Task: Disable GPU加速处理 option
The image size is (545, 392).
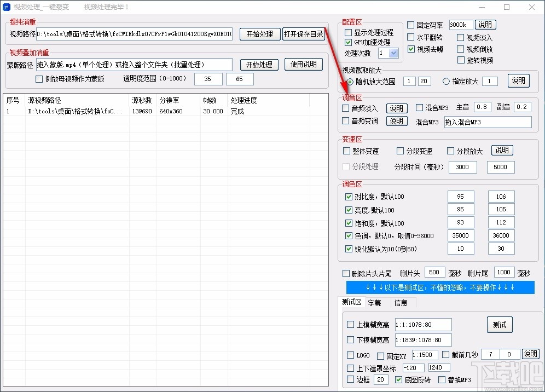Action: tap(347, 42)
